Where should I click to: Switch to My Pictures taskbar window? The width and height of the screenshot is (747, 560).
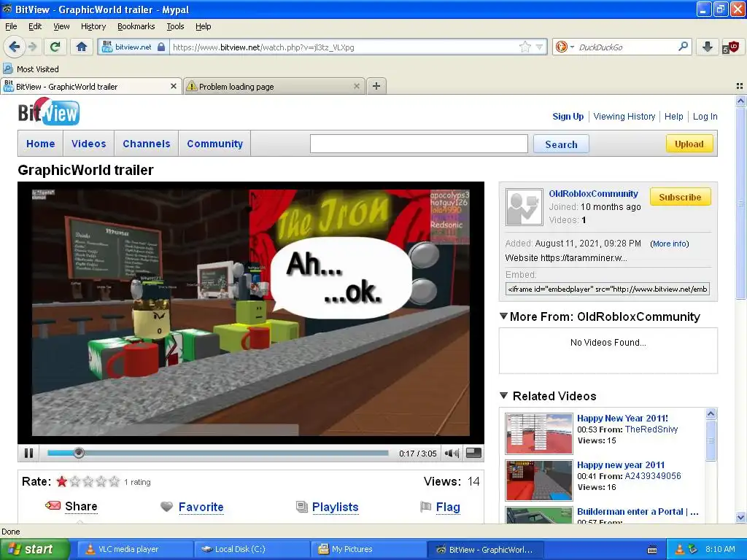pyautogui.click(x=368, y=549)
